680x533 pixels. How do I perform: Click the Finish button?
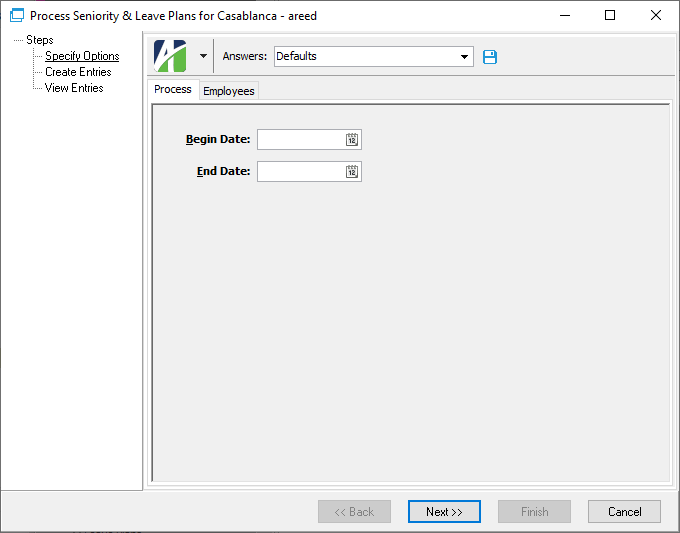(x=534, y=512)
